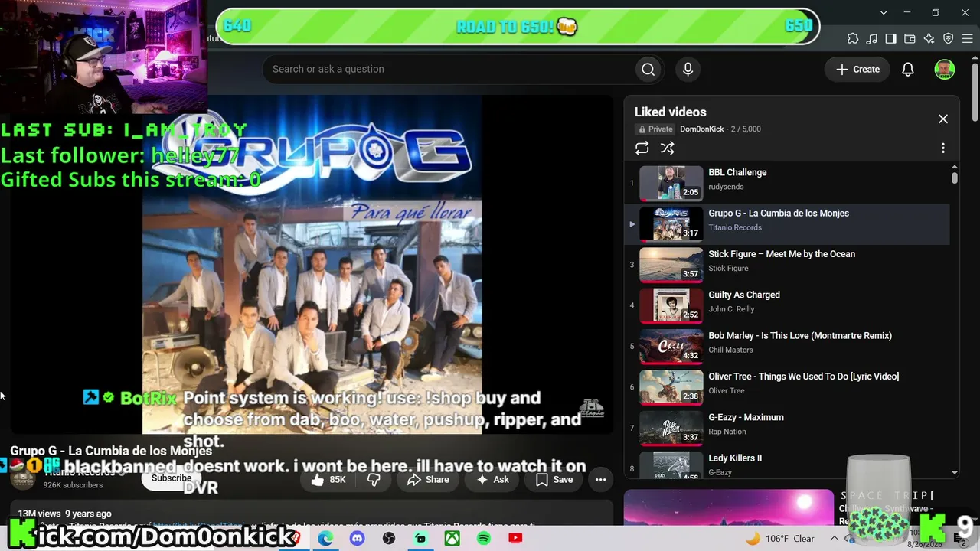The width and height of the screenshot is (980, 551).
Task: Focus the YouTube search field
Action: (448, 69)
